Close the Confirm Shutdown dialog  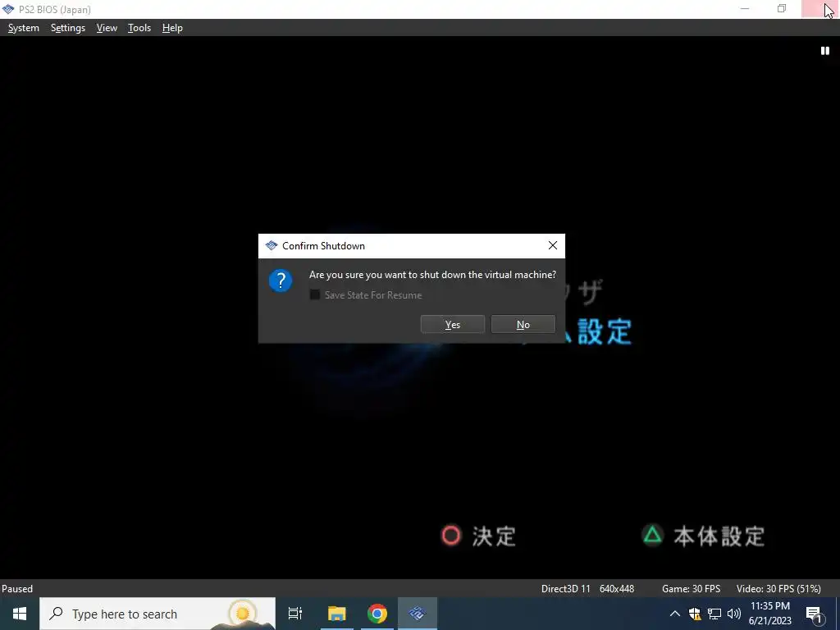click(x=553, y=246)
